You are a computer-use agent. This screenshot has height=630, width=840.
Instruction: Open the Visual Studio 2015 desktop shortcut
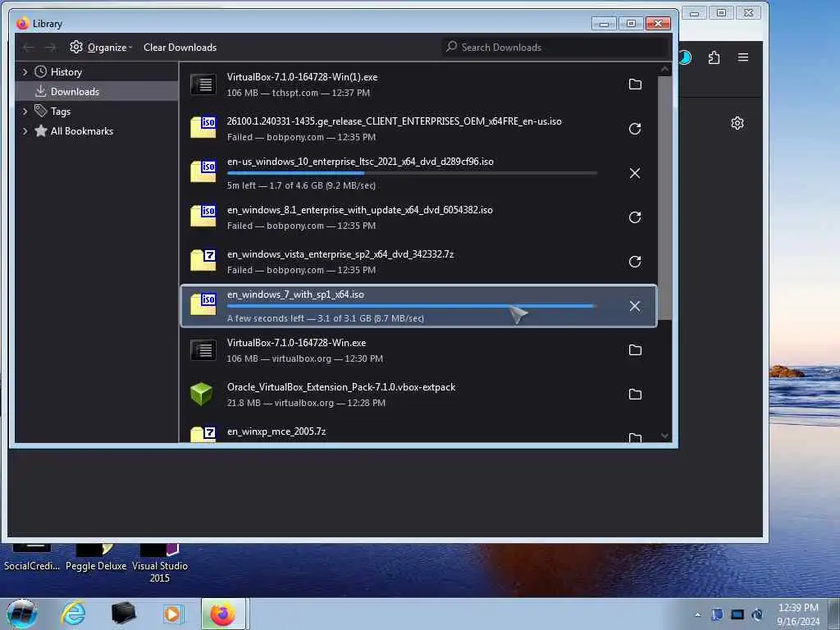click(x=160, y=564)
